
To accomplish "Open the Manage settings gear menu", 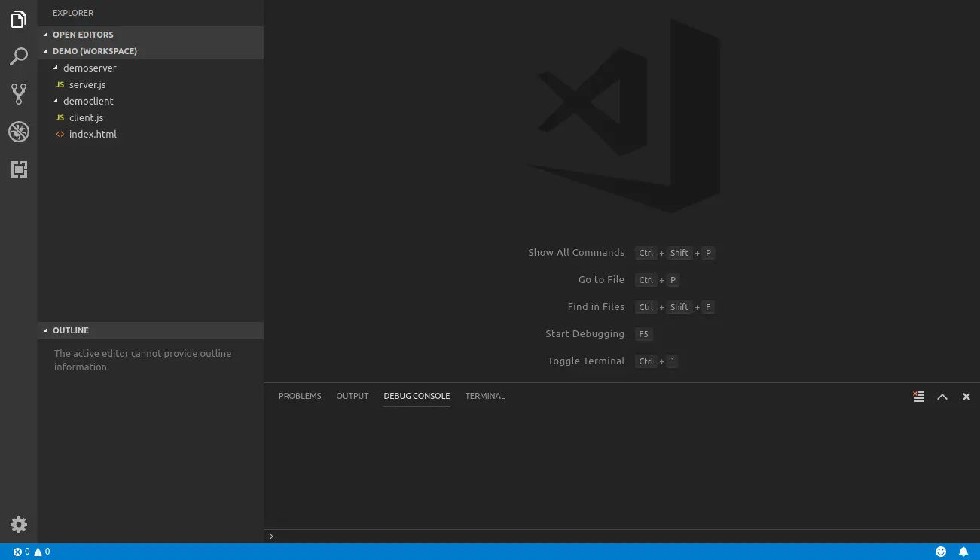I will tap(19, 525).
